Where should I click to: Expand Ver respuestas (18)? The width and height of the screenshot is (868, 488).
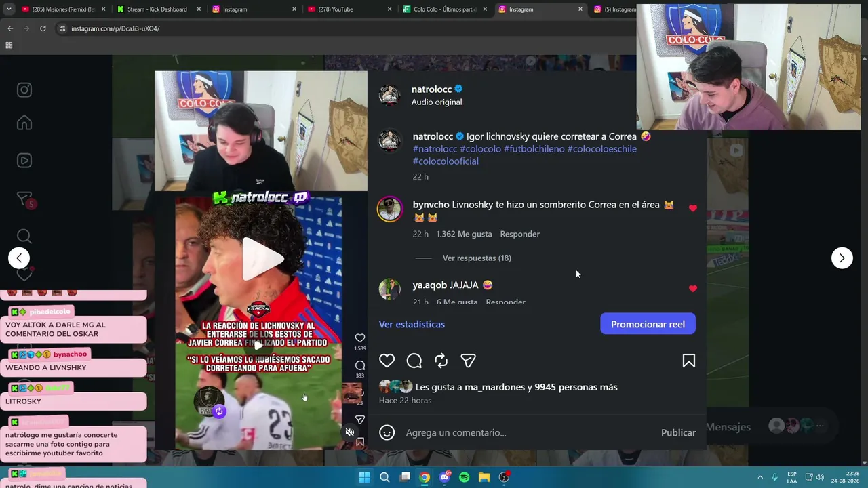[x=477, y=258]
